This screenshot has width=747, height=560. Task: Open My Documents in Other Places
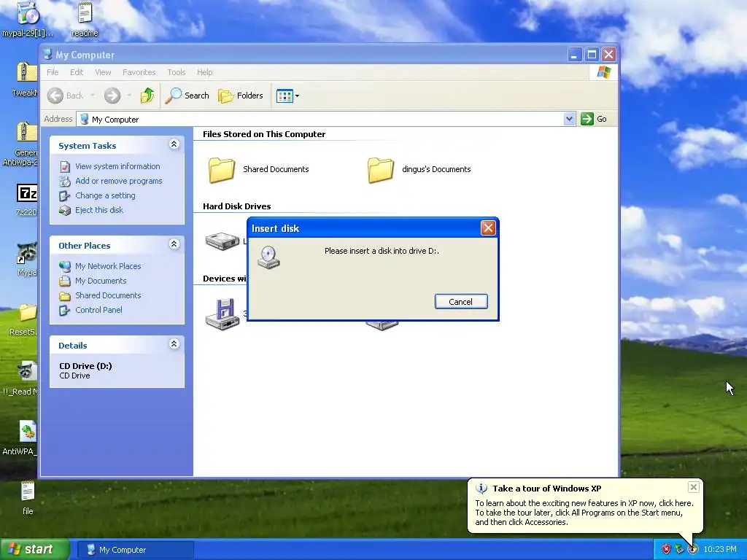(x=101, y=281)
